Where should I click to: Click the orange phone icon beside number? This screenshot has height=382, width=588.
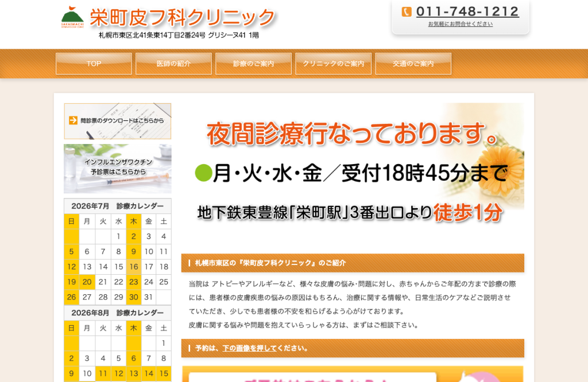pyautogui.click(x=407, y=11)
